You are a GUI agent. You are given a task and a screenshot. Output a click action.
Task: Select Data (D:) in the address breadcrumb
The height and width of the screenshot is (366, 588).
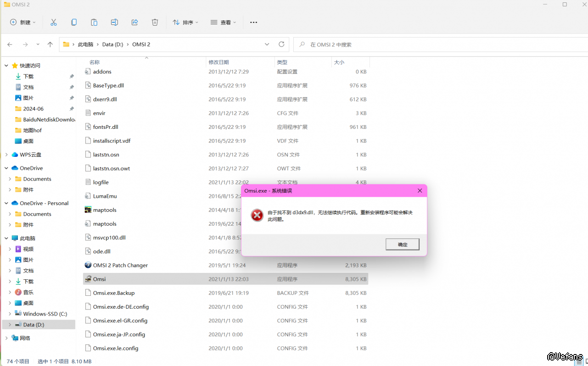(x=112, y=44)
